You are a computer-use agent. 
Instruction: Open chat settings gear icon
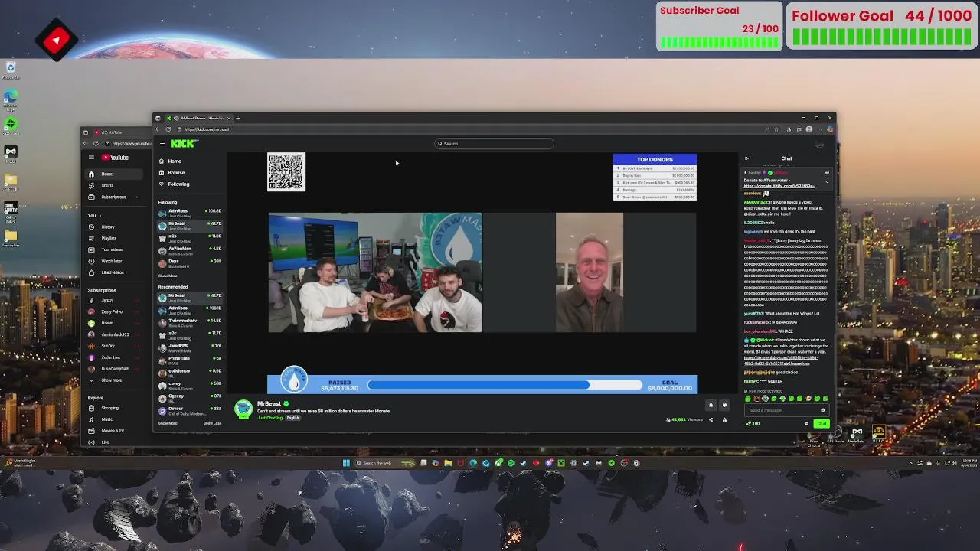[x=806, y=423]
